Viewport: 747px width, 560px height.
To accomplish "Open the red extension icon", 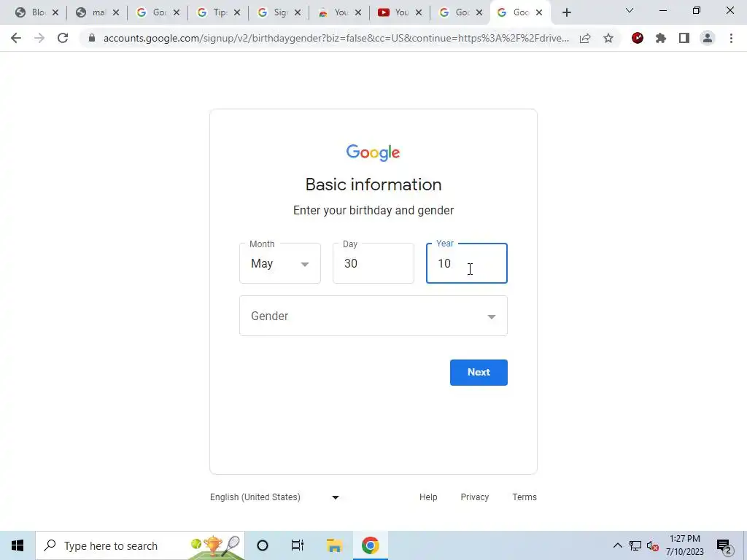I will coord(638,38).
